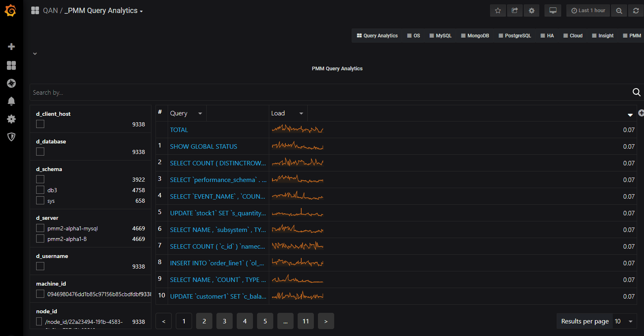Check the db3 schema filter checkbox
Screen dimensions: 644x336
click(40, 190)
